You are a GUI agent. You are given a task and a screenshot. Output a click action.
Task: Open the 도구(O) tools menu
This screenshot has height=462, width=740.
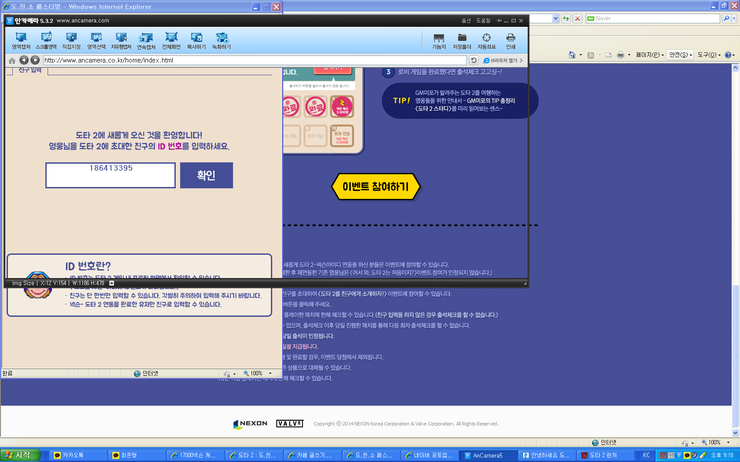pyautogui.click(x=709, y=55)
